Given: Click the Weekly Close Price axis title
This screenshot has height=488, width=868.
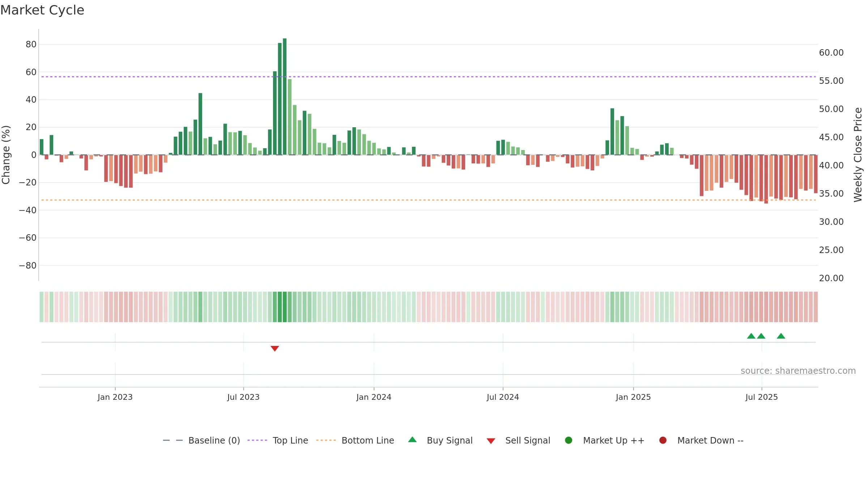Looking at the screenshot, I should pyautogui.click(x=858, y=155).
